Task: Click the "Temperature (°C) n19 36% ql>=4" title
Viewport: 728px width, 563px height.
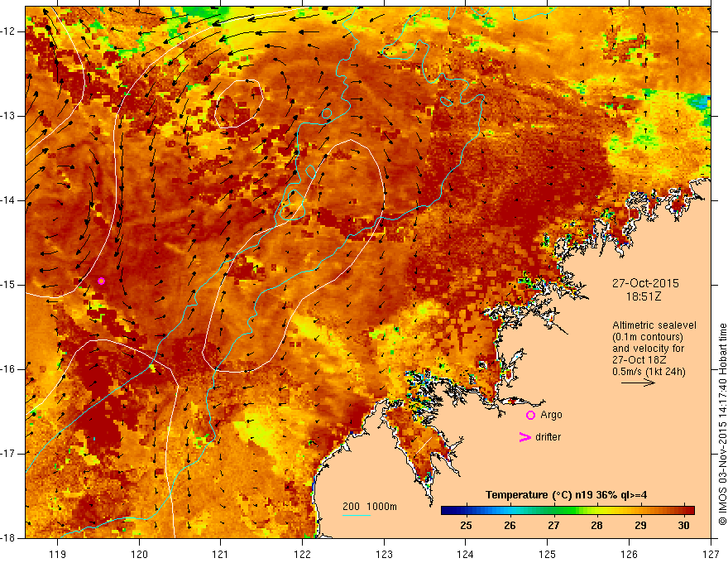Action: [x=566, y=495]
